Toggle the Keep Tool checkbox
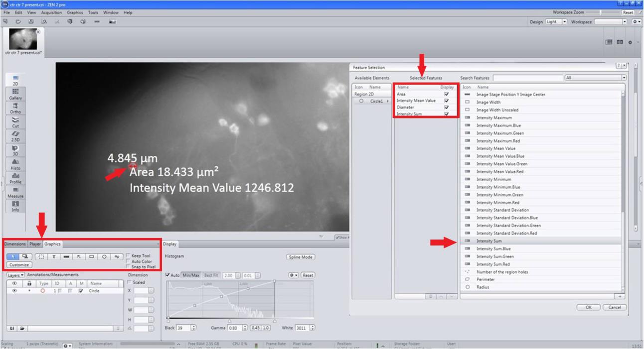644x349 pixels. point(128,256)
